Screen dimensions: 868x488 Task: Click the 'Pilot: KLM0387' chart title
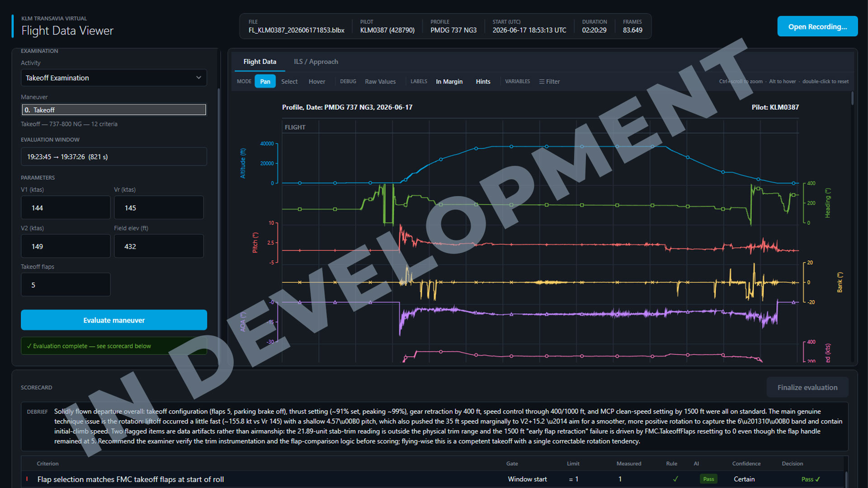point(775,107)
